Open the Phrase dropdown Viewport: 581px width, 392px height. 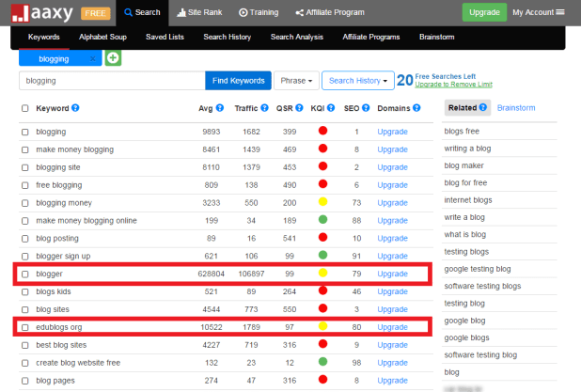click(x=296, y=81)
